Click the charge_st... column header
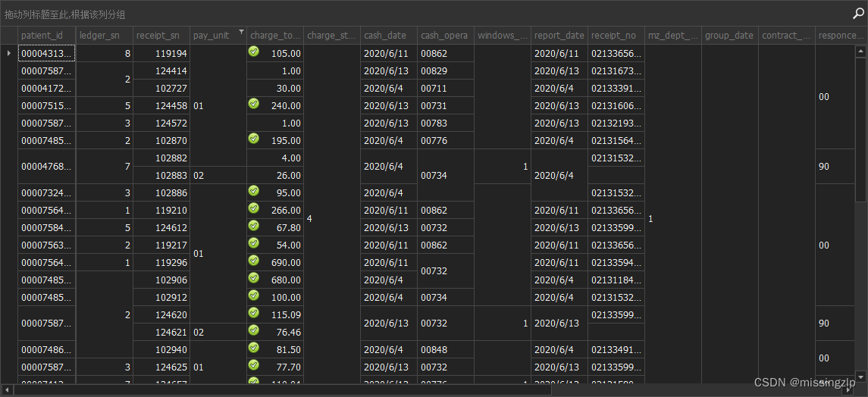Viewport: 868px width, 397px height. click(332, 36)
